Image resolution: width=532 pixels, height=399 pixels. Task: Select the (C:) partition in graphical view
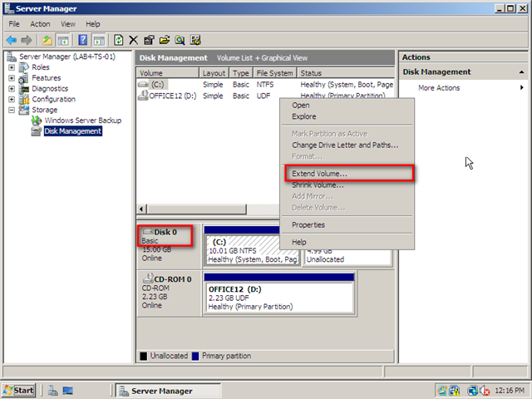pos(253,251)
